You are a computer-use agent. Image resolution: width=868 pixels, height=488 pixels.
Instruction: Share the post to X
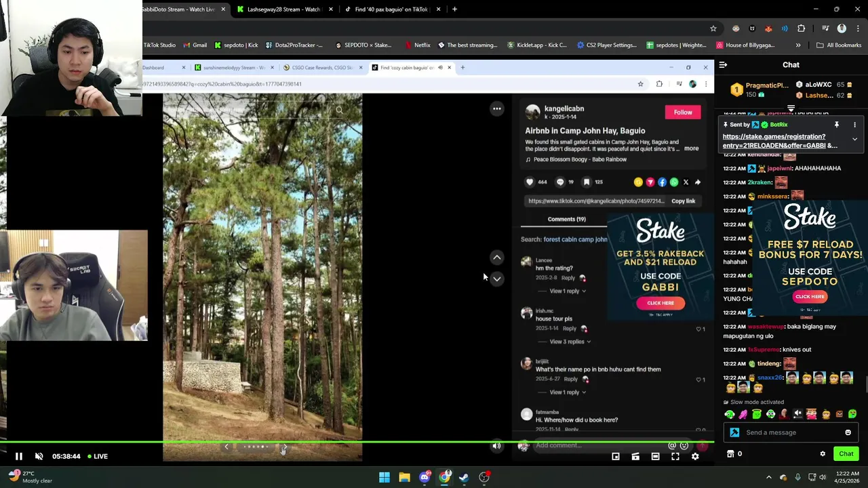coord(686,182)
